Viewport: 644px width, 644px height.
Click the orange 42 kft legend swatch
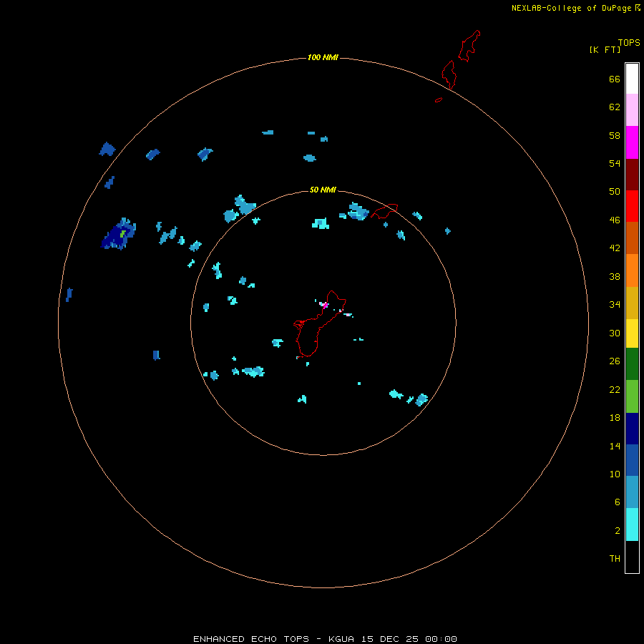pos(632,270)
